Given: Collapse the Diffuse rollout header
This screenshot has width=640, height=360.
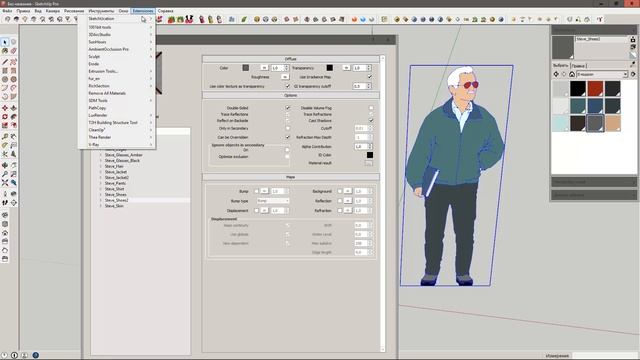Looking at the screenshot, I should (291, 59).
